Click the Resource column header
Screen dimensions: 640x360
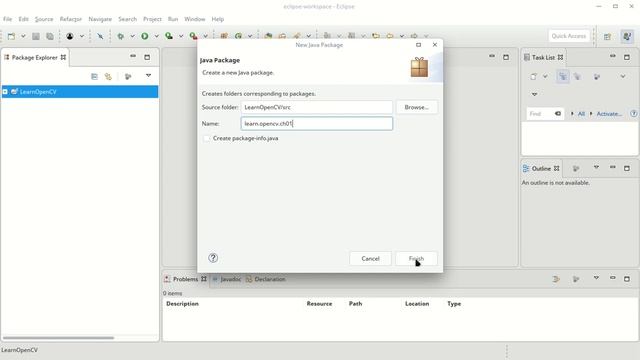tap(319, 304)
